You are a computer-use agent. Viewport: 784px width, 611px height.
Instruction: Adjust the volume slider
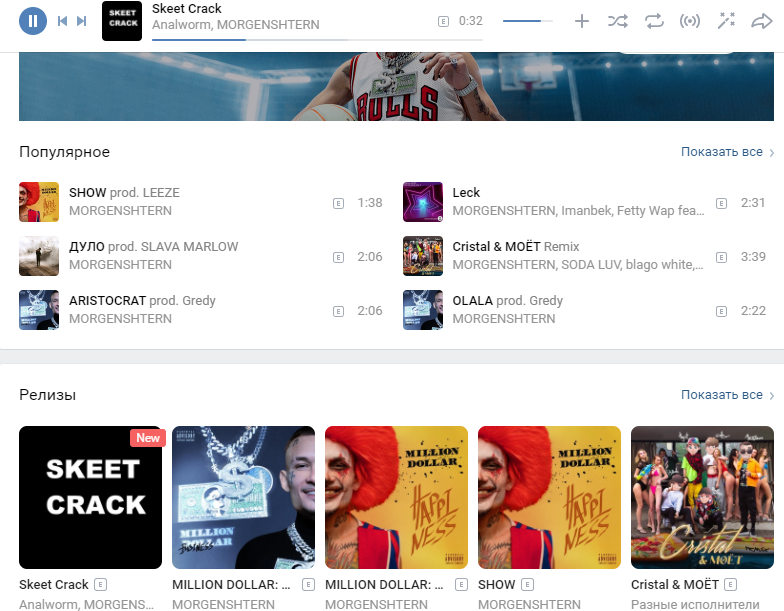[528, 21]
